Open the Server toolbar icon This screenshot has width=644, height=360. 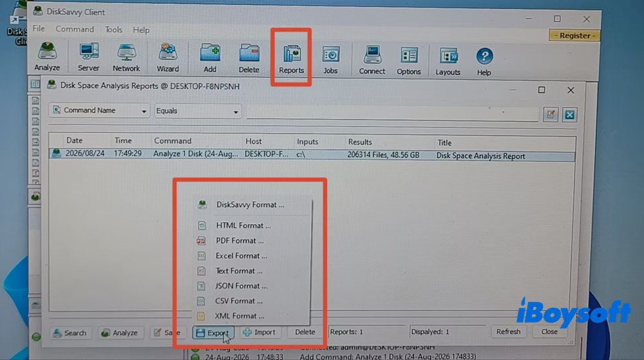coord(88,57)
